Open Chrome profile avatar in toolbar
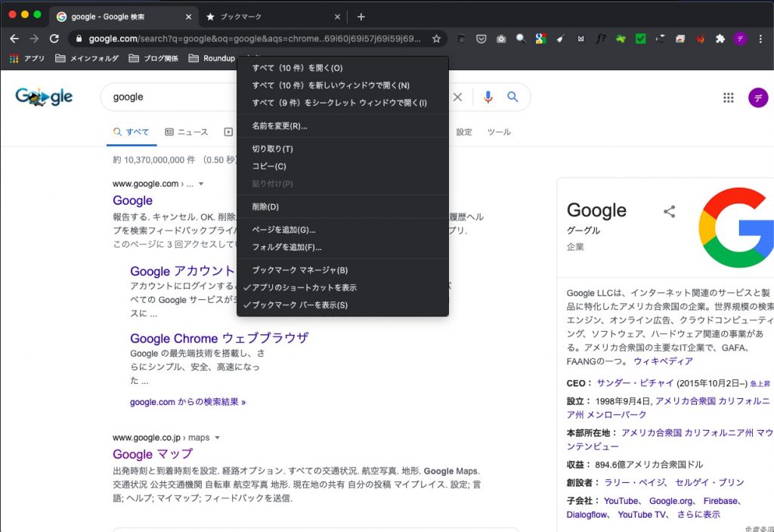 (740, 39)
